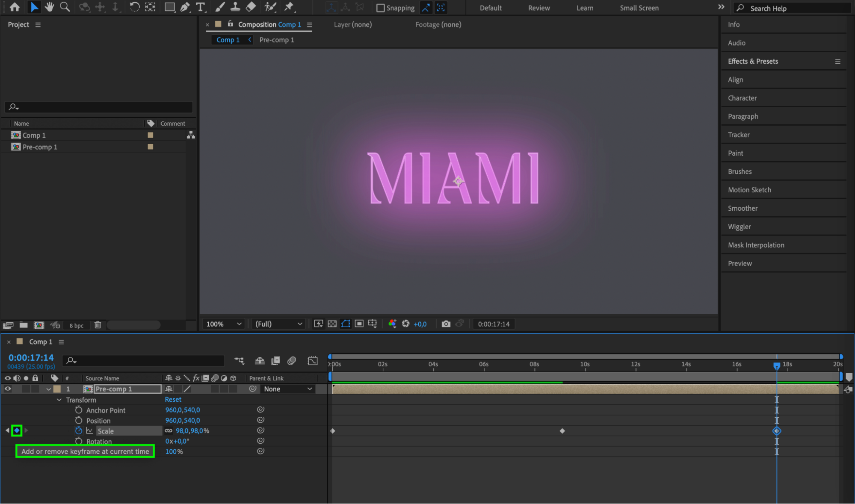The height and width of the screenshot is (504, 855).
Task: Toggle the Scale property stopwatch
Action: 79,430
